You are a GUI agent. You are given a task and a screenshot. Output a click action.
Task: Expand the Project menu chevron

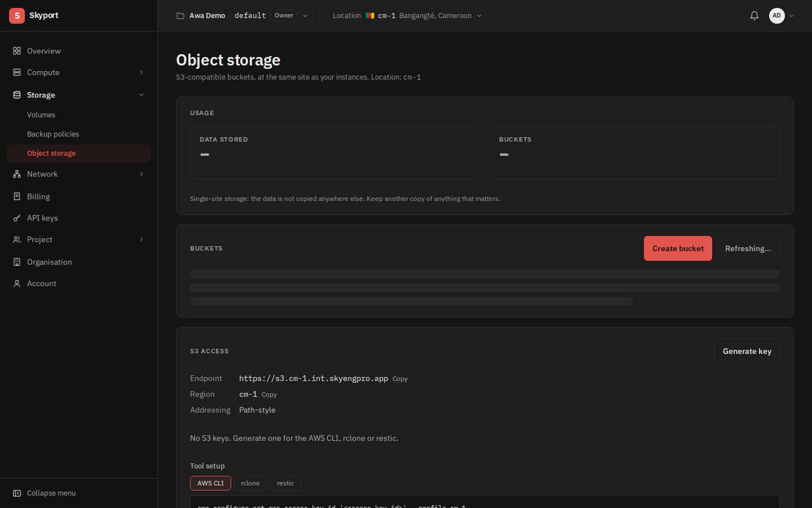(142, 239)
